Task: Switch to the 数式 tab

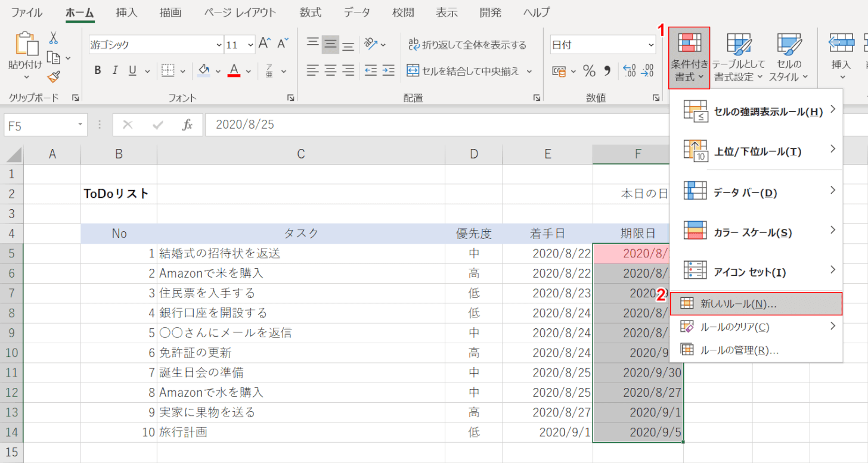Action: click(x=311, y=12)
